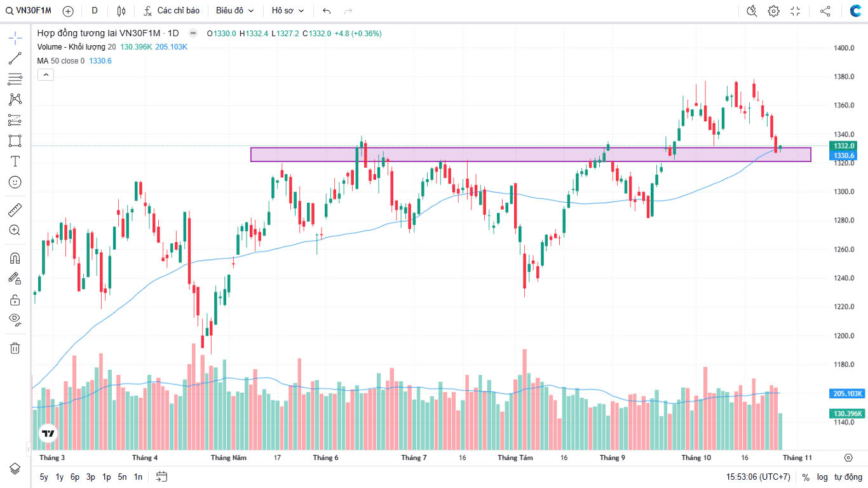Click the tự động auto-scale button

click(x=848, y=477)
